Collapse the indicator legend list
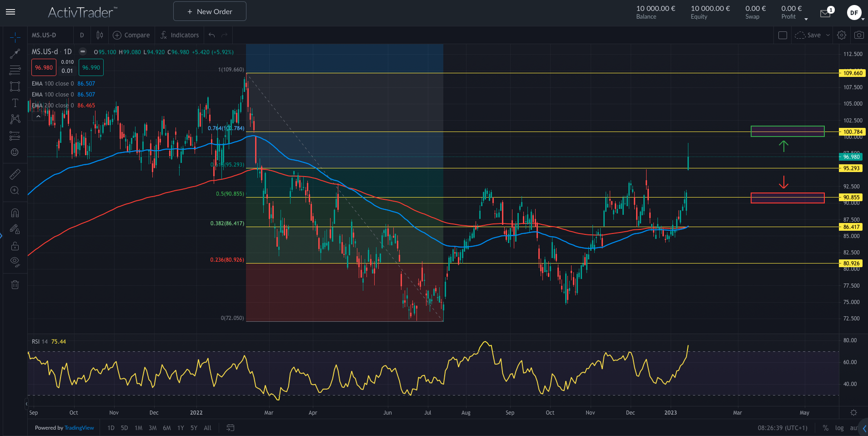Image resolution: width=868 pixels, height=436 pixels. pyautogui.click(x=38, y=117)
